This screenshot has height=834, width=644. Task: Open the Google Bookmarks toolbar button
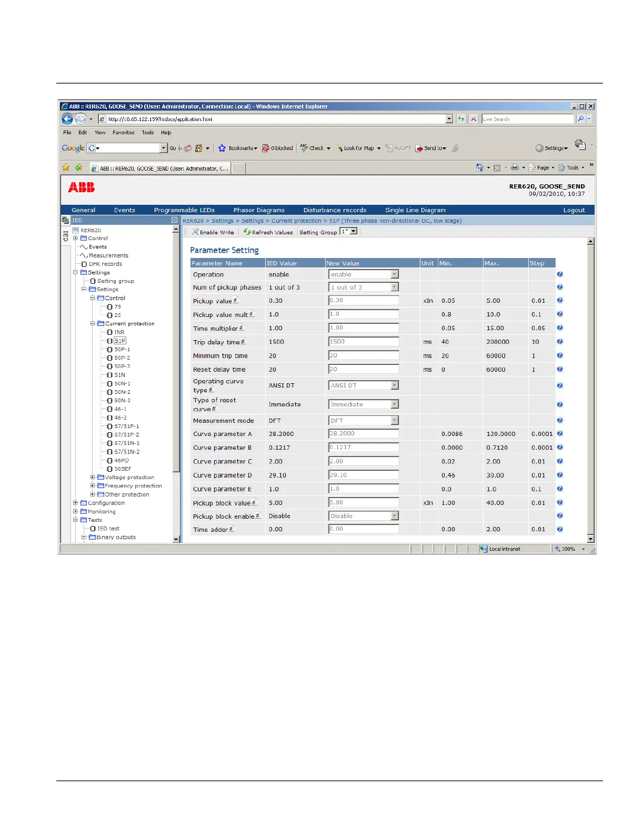coord(238,148)
